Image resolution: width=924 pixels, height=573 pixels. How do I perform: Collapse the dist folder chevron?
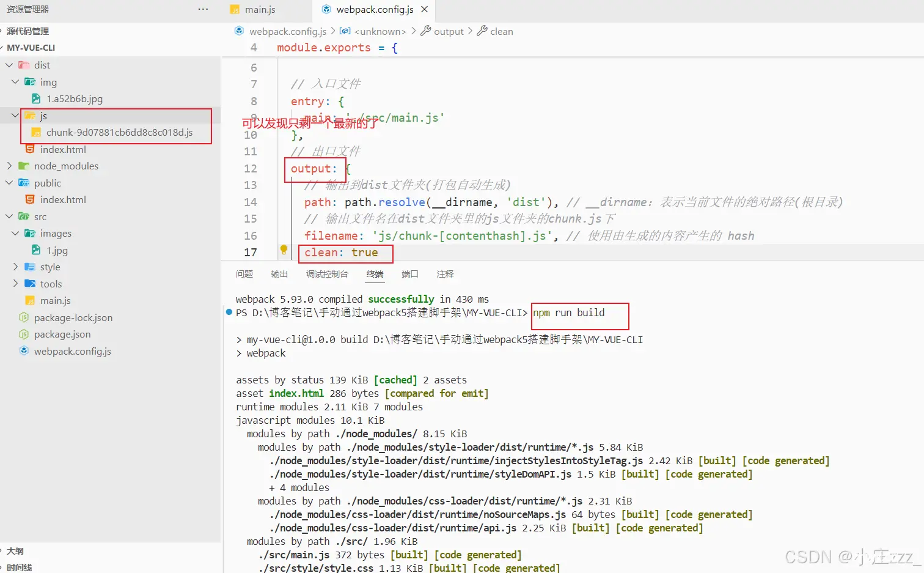pyautogui.click(x=9, y=65)
